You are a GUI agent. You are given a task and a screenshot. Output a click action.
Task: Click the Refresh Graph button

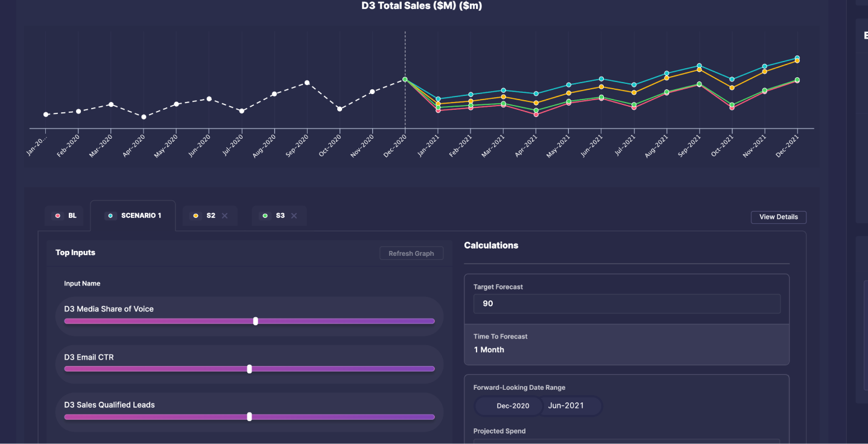(x=411, y=253)
